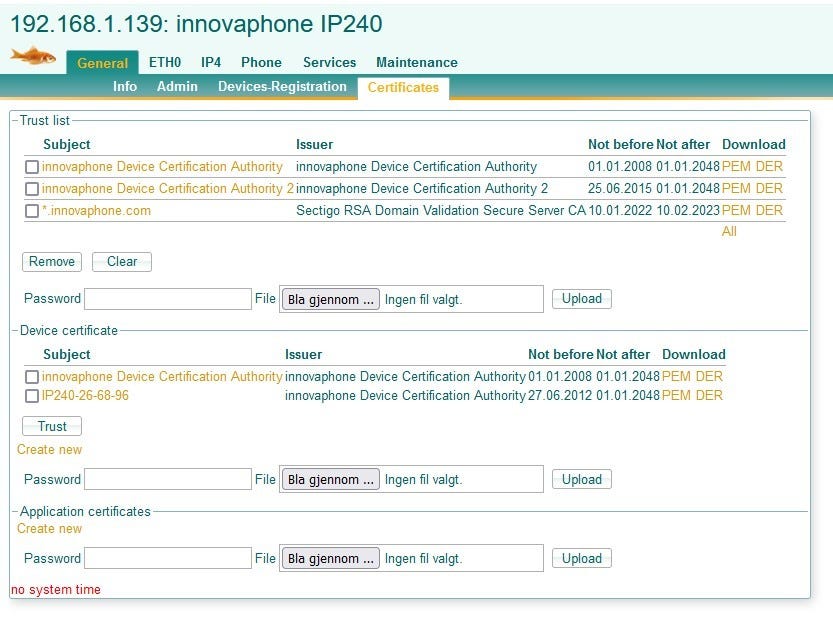Click the Remove button
The image size is (833, 626).
pos(52,261)
